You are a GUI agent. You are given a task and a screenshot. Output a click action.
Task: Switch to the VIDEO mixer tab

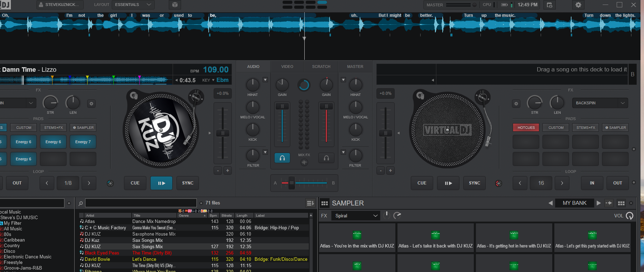pos(287,67)
